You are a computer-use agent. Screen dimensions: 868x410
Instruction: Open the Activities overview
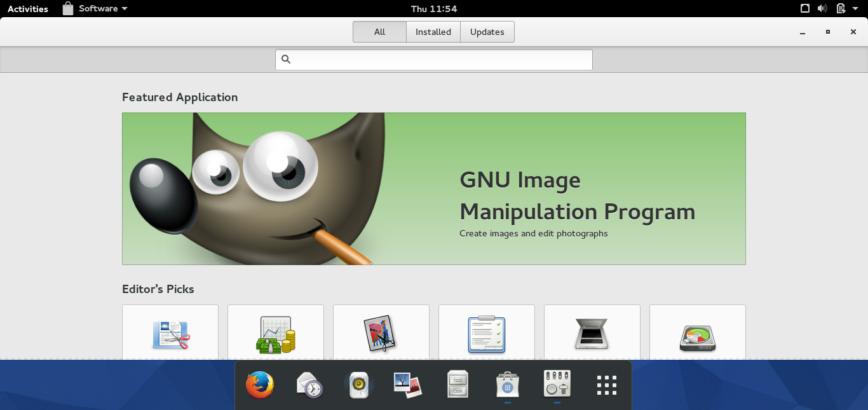pyautogui.click(x=28, y=8)
